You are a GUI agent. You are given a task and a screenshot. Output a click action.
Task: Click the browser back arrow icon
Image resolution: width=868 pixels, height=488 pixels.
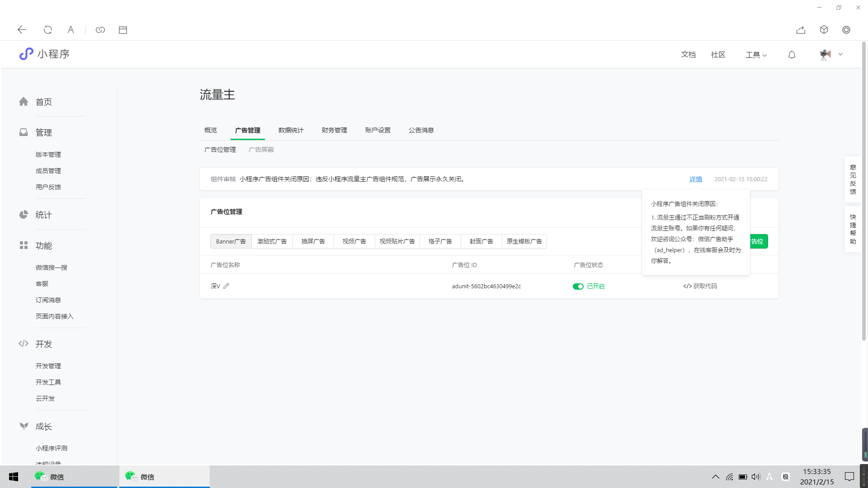pyautogui.click(x=22, y=30)
